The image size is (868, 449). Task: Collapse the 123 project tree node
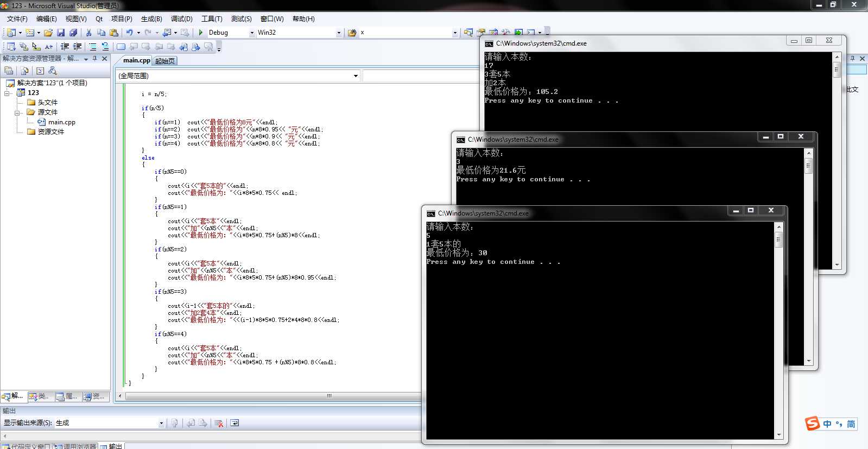8,93
